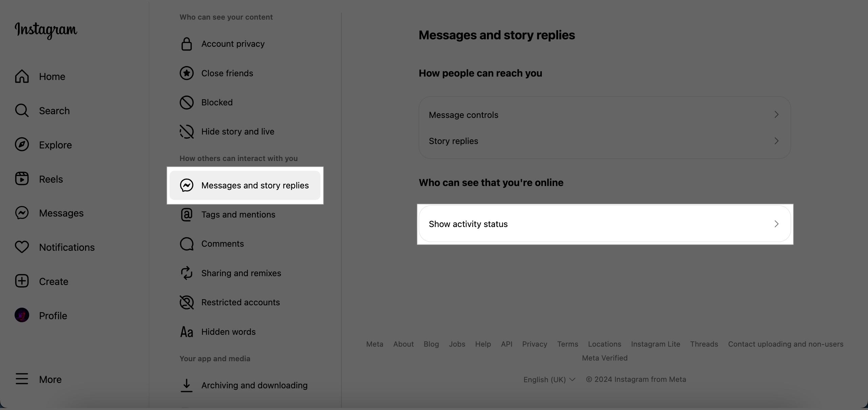
Task: Click the Home navigation icon
Action: click(x=22, y=76)
